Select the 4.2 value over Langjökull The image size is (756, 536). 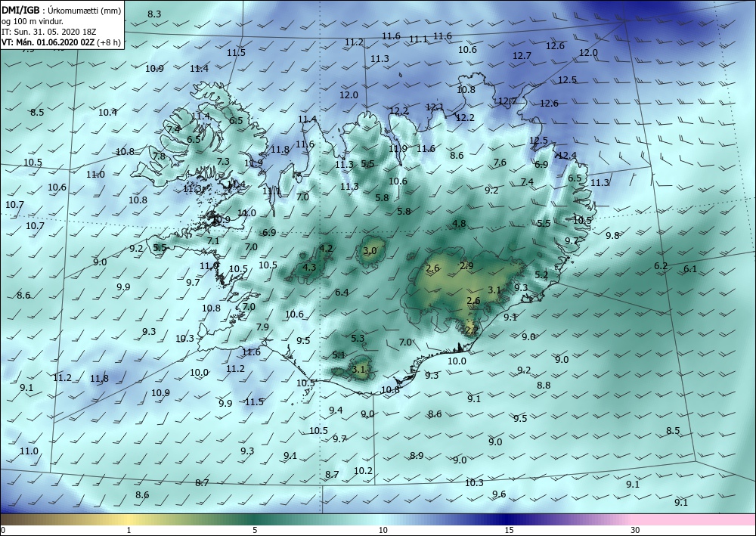(x=326, y=249)
